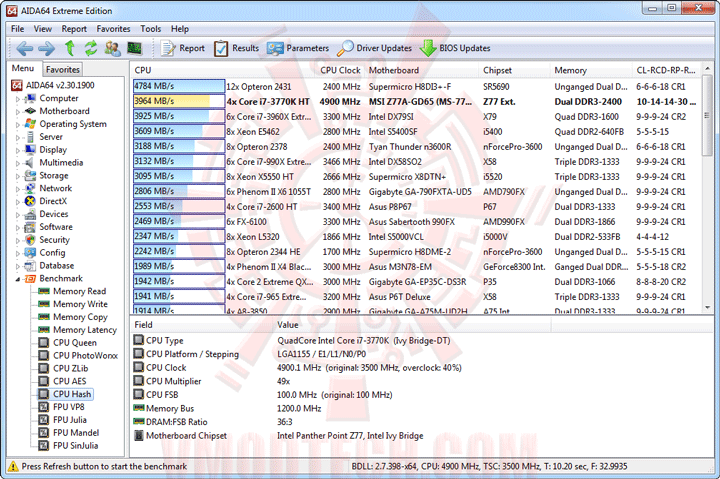Click the blue Back arrow icon
This screenshot has height=479, width=720.
24,48
